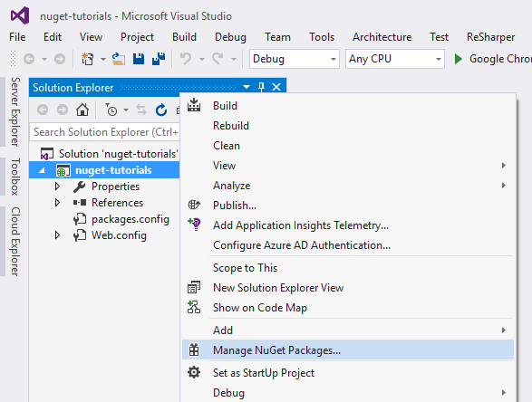Click the Publish globe icon

194,205
